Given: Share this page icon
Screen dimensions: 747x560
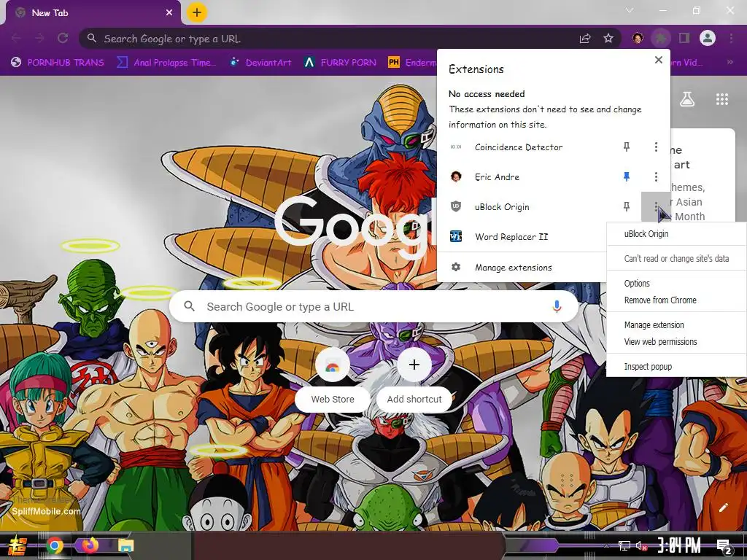Looking at the screenshot, I should pyautogui.click(x=585, y=39).
